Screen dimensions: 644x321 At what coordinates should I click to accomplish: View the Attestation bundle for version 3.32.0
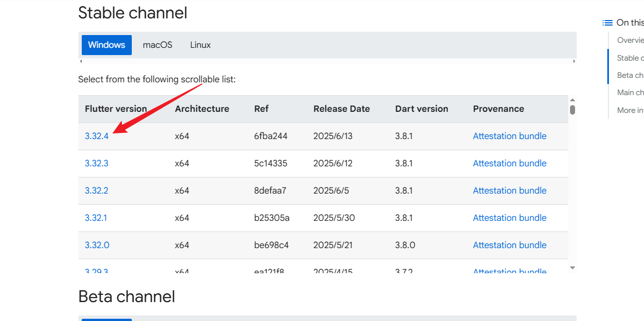[509, 245]
